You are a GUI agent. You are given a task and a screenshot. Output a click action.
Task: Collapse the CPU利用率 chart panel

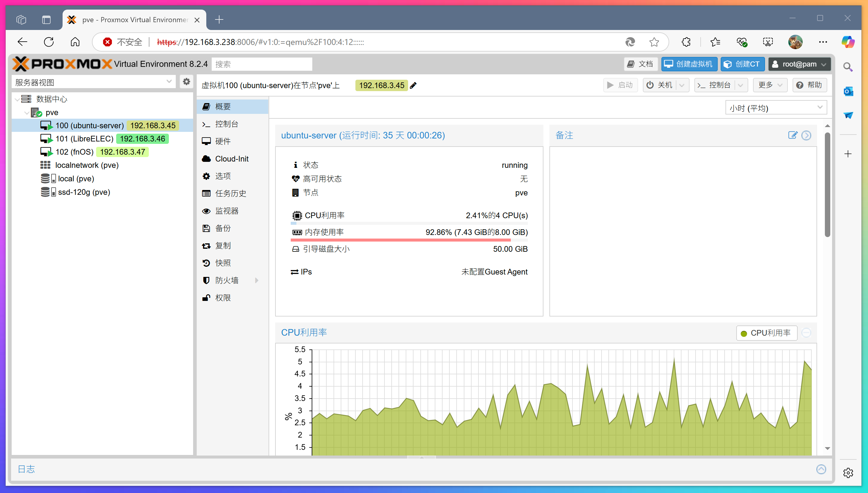(x=806, y=333)
